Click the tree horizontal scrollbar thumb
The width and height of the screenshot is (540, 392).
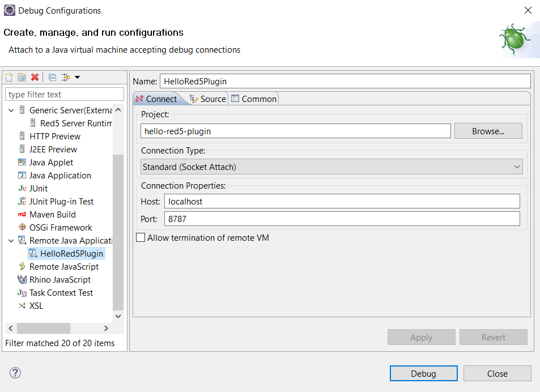point(44,329)
